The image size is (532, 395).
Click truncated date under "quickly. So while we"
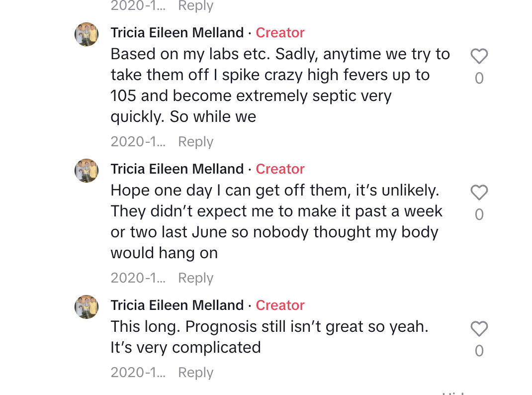click(138, 141)
